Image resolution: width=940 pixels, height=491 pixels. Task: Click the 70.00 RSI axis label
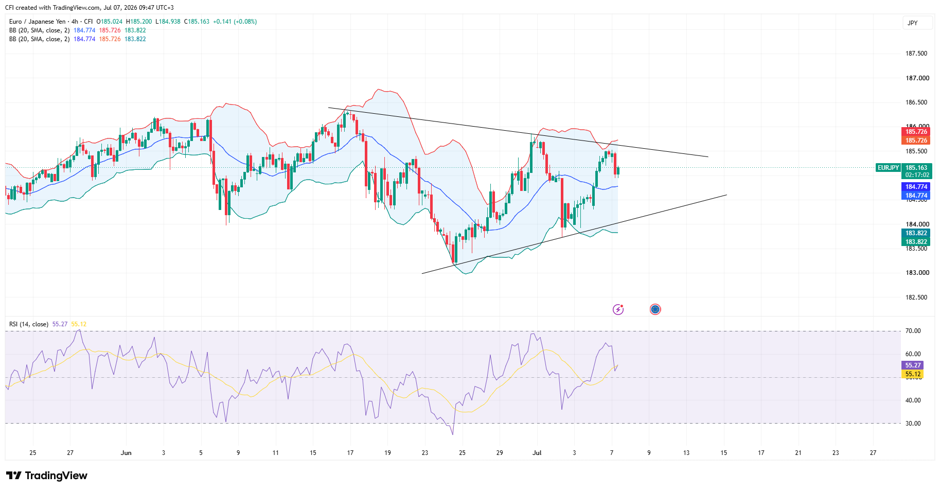(x=913, y=331)
